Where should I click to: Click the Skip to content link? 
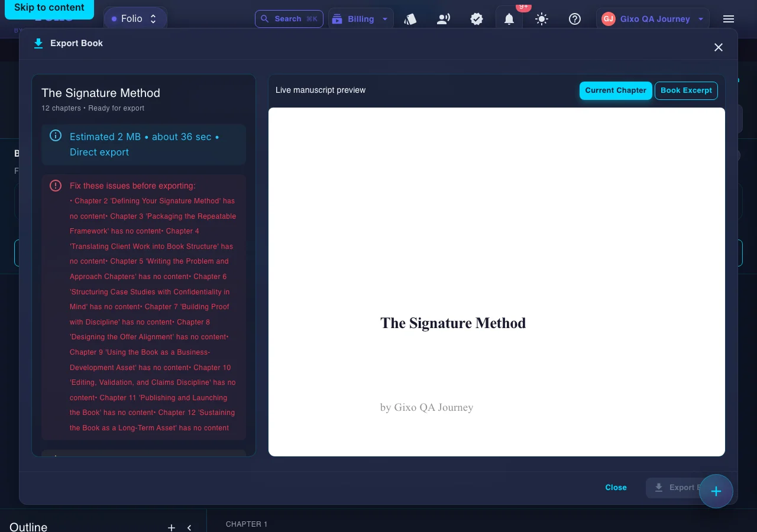pos(49,8)
